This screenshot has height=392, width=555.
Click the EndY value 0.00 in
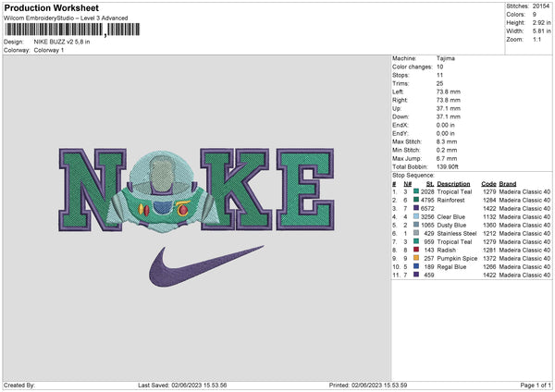446,133
